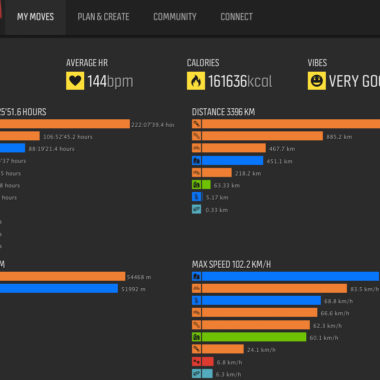Click the blue sport icon of the 68.8 km/h row
Image resolution: width=380 pixels, height=380 pixels.
(196, 301)
